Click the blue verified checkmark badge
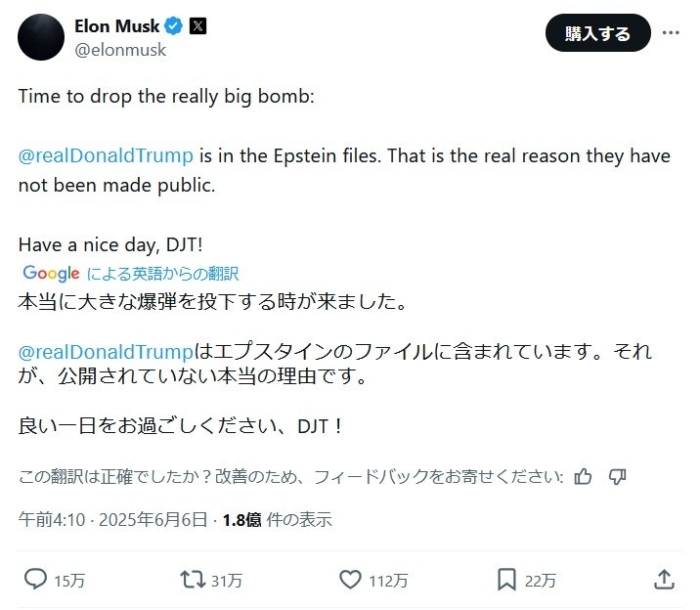 click(x=172, y=26)
